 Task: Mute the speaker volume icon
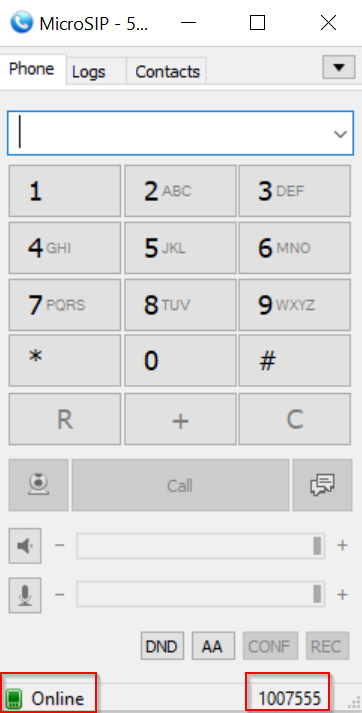click(x=25, y=546)
